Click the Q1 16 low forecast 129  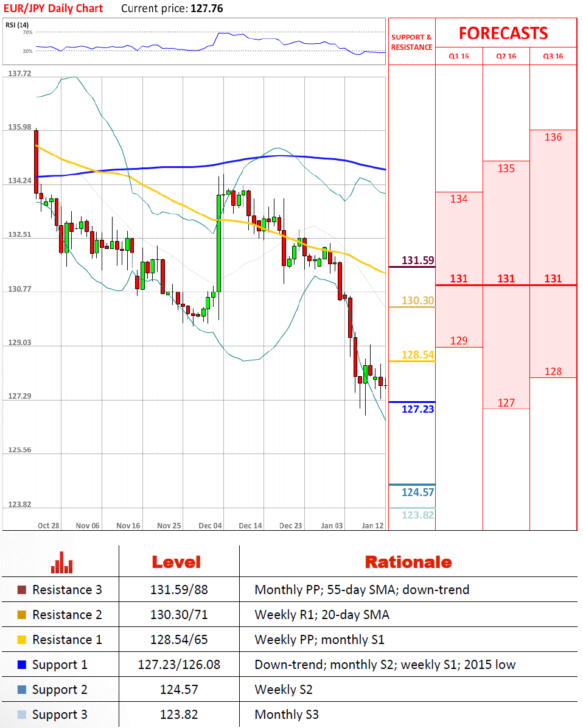[459, 341]
